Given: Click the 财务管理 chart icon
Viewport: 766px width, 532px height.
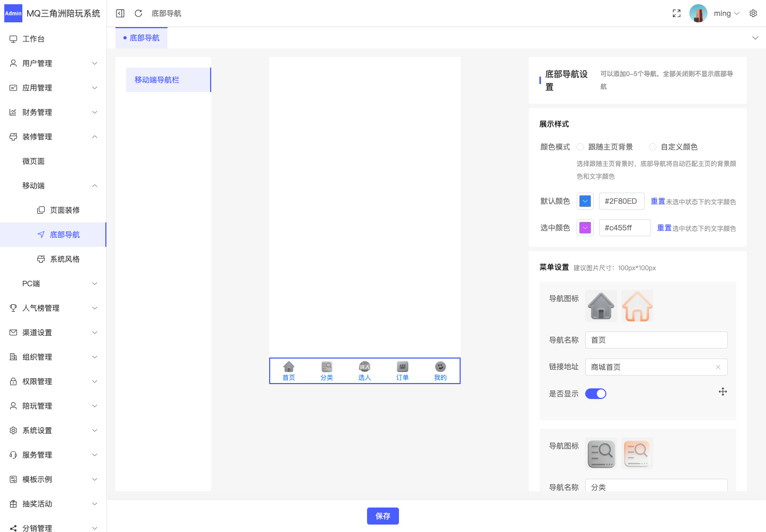Looking at the screenshot, I should pos(13,112).
